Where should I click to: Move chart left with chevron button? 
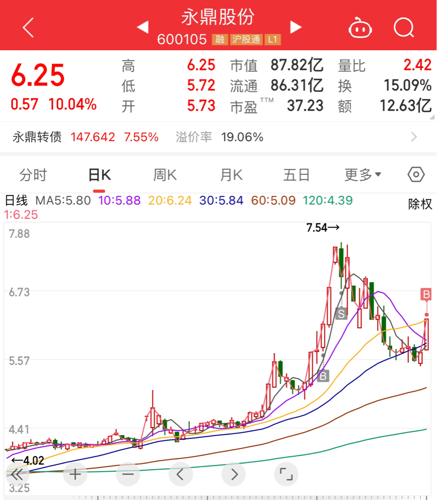click(180, 474)
